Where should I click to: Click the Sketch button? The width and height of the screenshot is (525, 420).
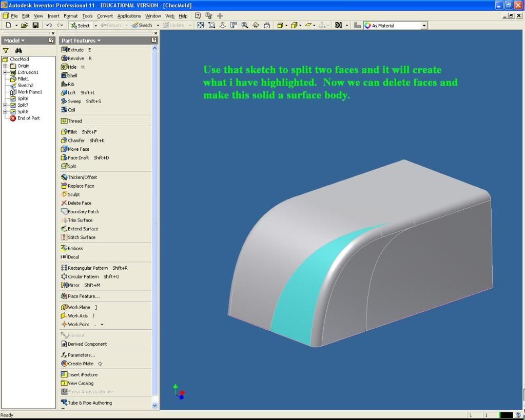pyautogui.click(x=142, y=25)
